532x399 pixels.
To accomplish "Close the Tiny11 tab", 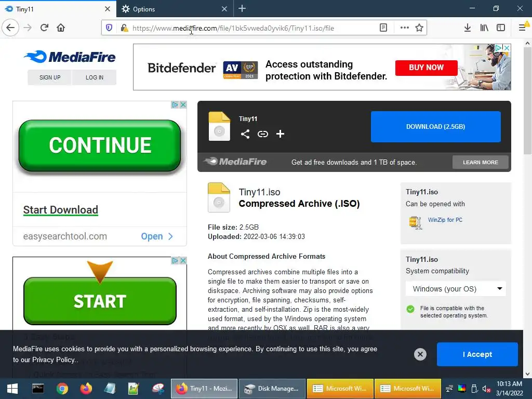I will (x=108, y=9).
